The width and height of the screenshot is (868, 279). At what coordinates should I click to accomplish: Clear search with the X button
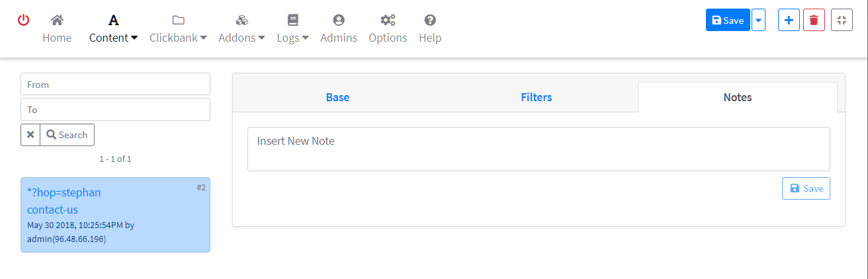pyautogui.click(x=30, y=135)
